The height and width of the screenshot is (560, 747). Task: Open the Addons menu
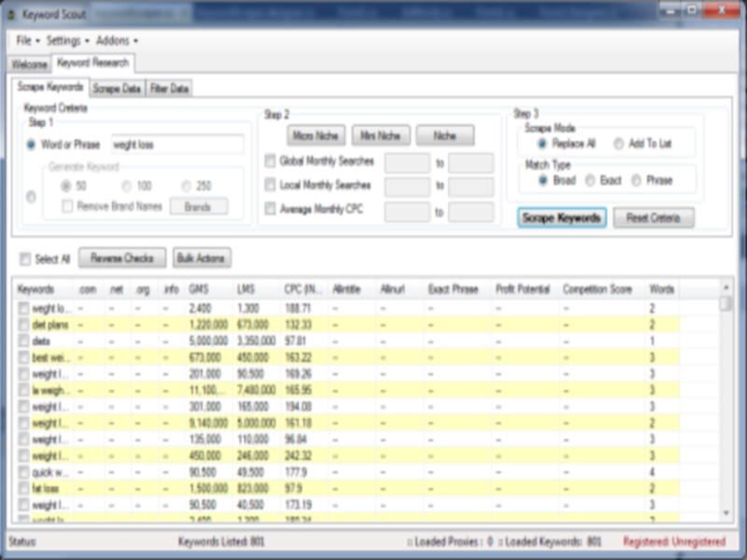(118, 40)
